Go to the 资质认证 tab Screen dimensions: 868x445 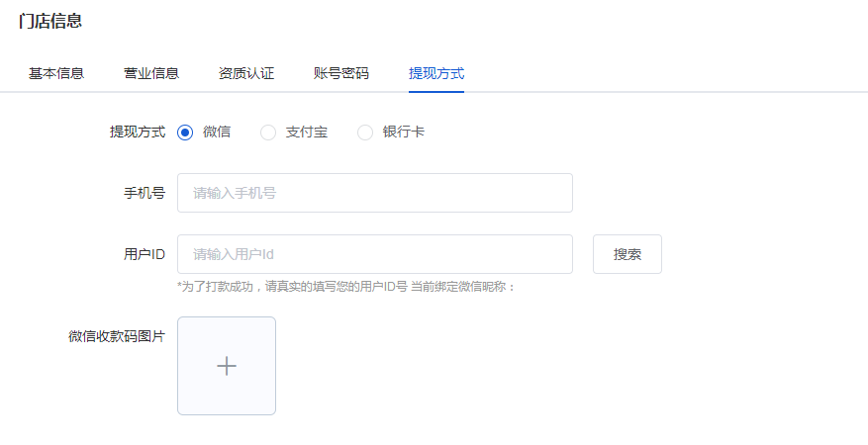246,73
